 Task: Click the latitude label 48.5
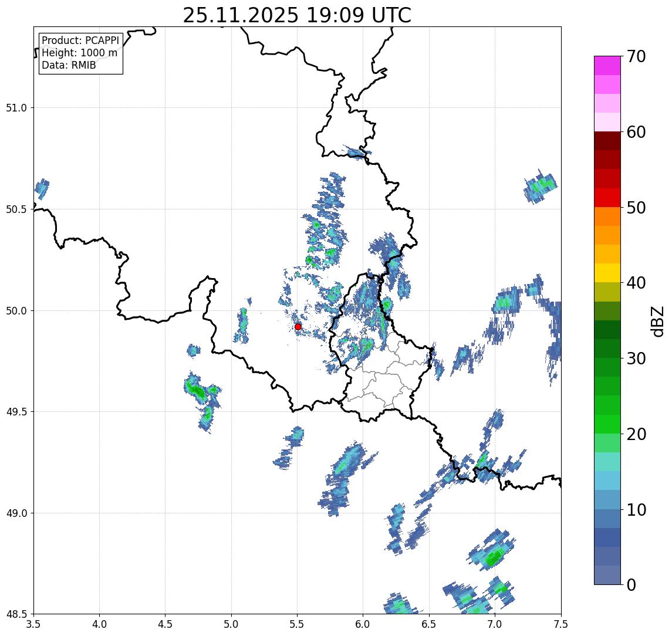tap(16, 614)
